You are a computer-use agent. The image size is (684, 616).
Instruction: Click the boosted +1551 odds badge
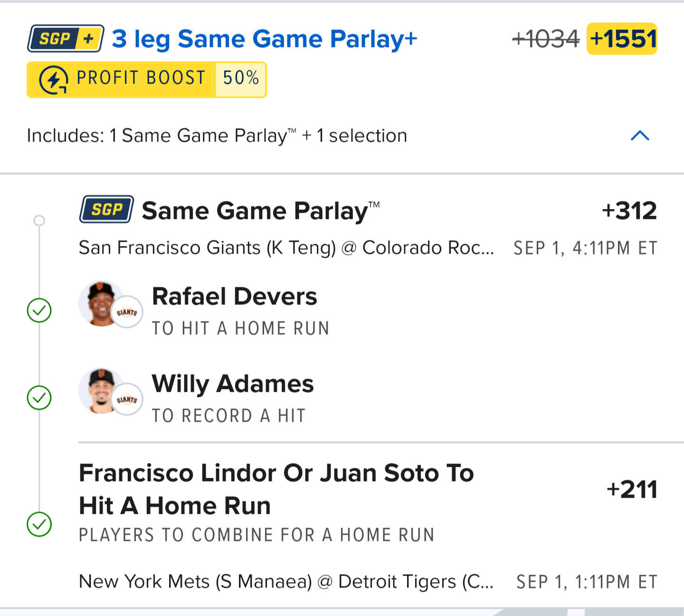(x=622, y=39)
